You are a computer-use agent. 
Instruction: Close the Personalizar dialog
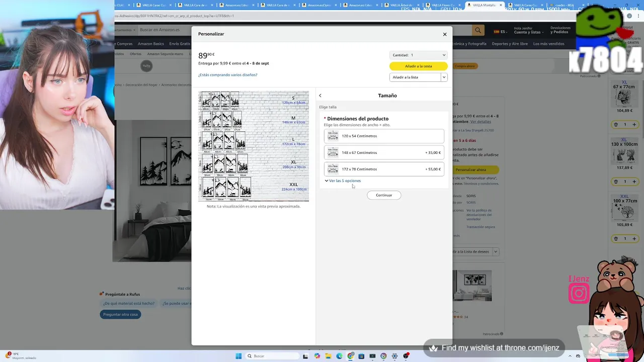pyautogui.click(x=445, y=34)
